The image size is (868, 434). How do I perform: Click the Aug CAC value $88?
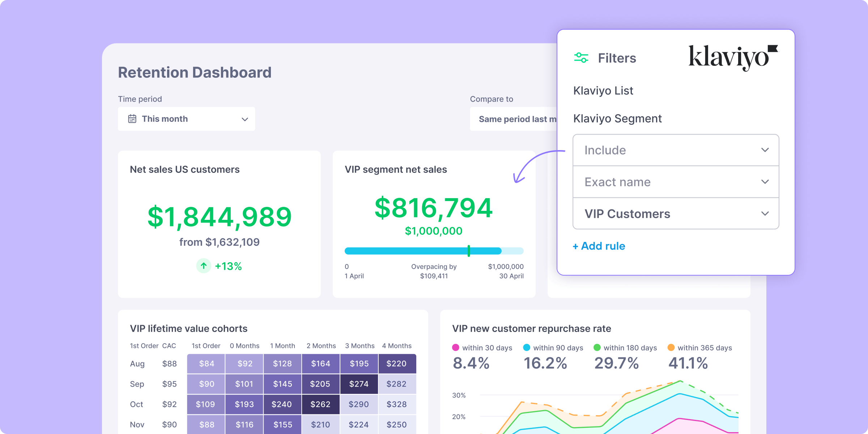tap(169, 363)
